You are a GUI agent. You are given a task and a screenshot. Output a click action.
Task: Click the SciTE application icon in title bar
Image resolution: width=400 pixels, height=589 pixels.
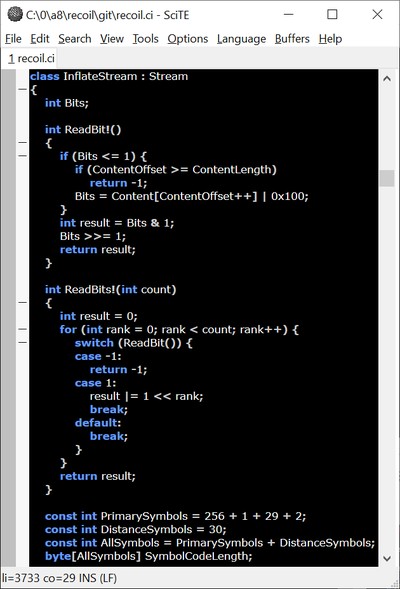(15, 15)
